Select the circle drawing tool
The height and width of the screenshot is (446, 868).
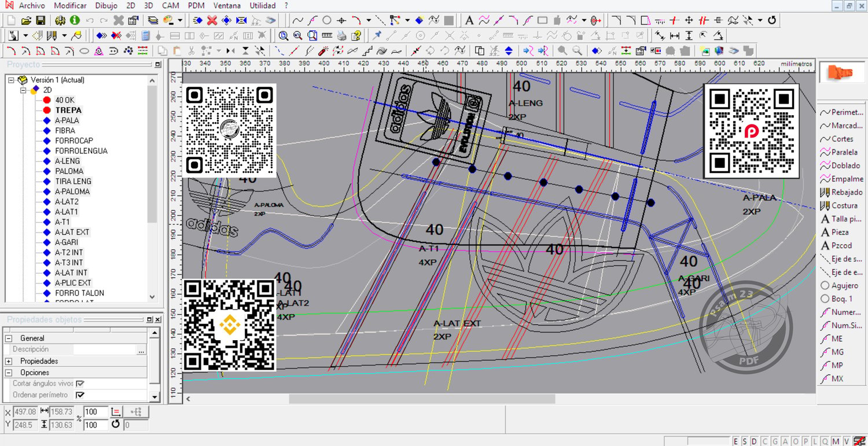coord(326,20)
